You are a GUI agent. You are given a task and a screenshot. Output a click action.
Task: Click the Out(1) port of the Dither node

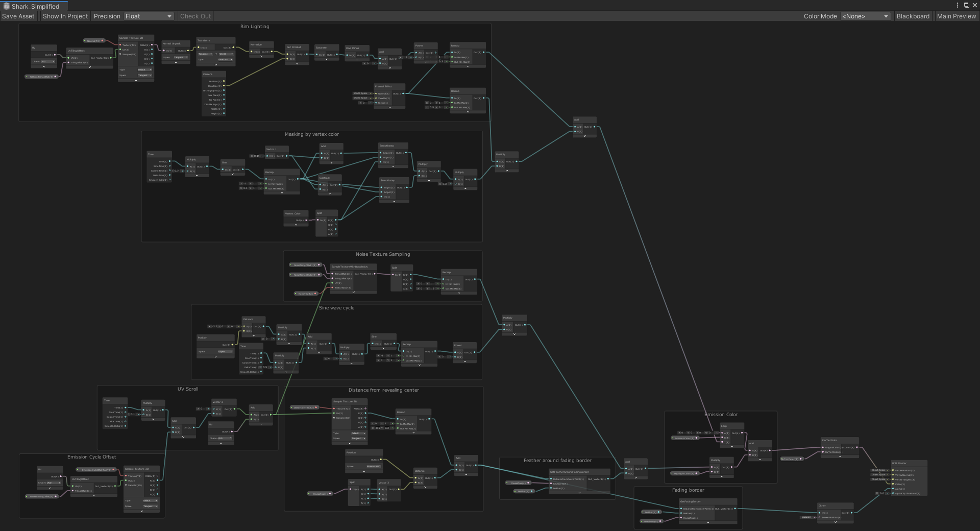(851, 513)
